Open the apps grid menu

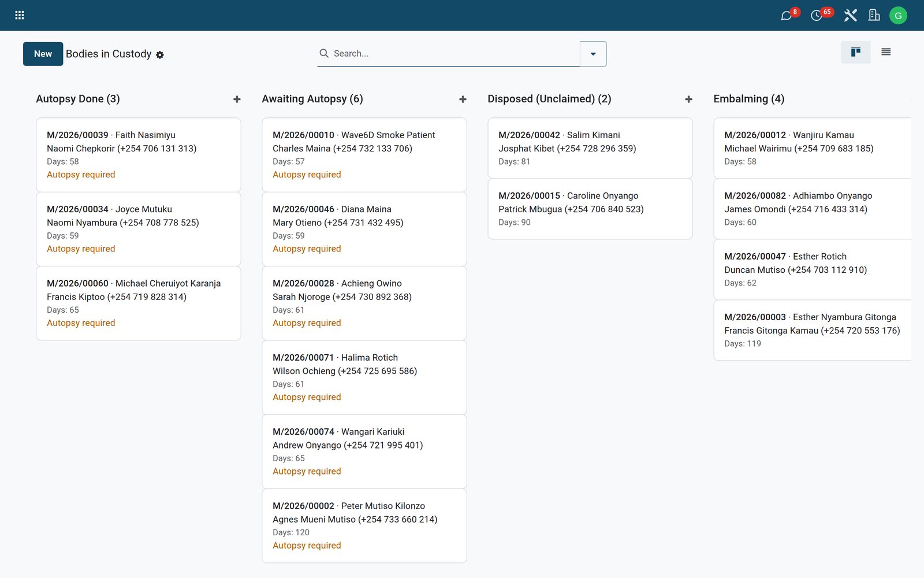[x=20, y=16]
